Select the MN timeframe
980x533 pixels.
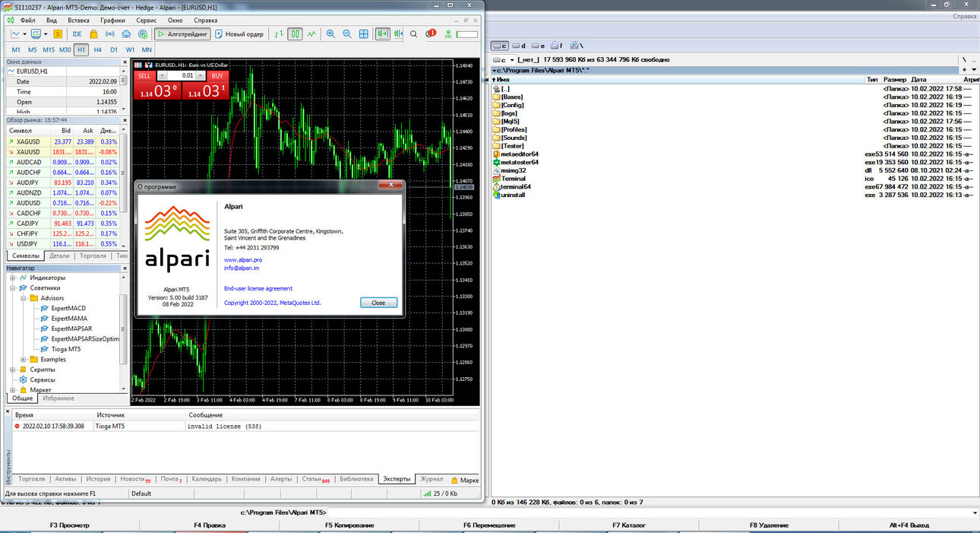pyautogui.click(x=147, y=50)
